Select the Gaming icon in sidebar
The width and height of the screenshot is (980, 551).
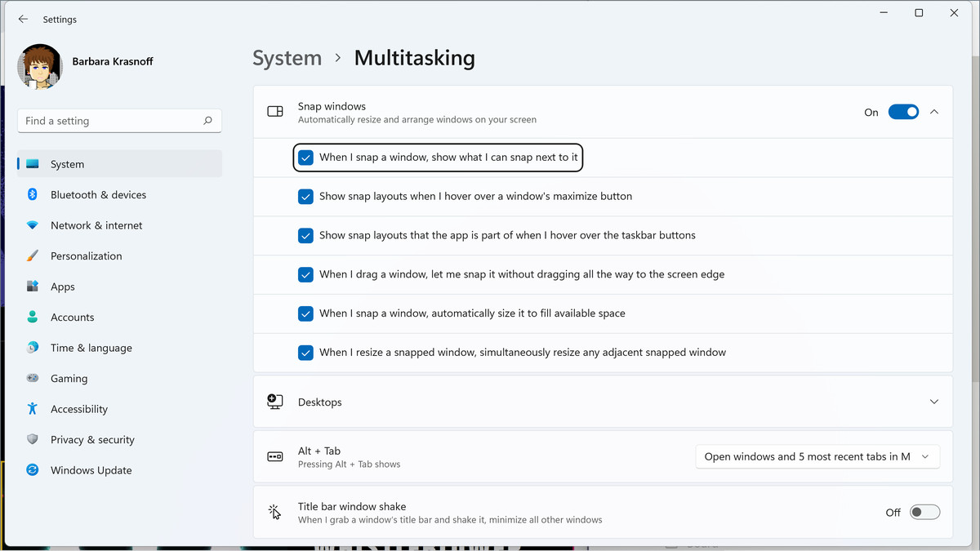(31, 378)
